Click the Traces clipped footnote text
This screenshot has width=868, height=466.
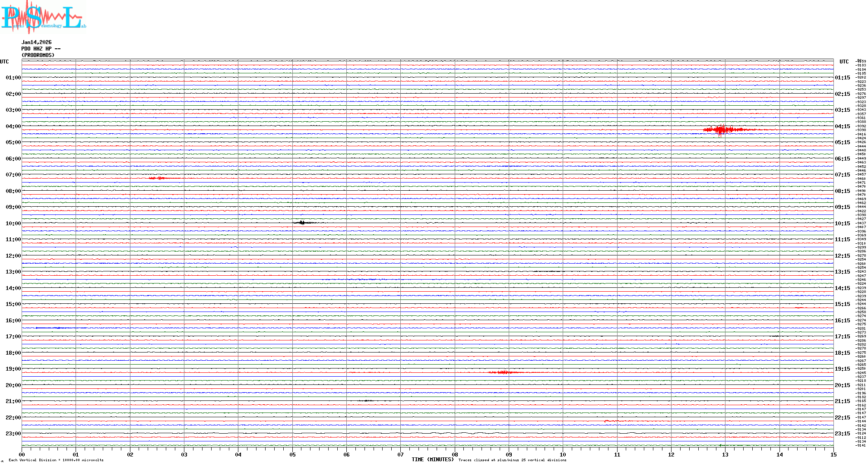(x=512, y=460)
